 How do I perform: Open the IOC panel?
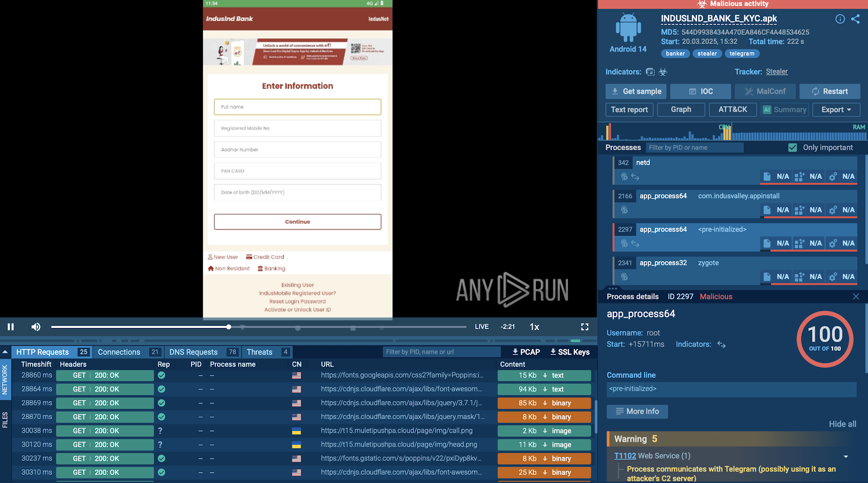coord(700,92)
